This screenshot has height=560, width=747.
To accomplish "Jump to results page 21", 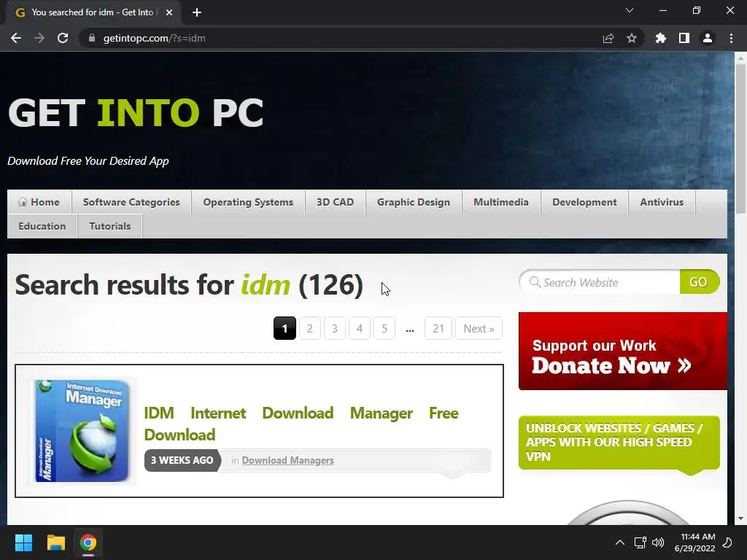I will [438, 329].
